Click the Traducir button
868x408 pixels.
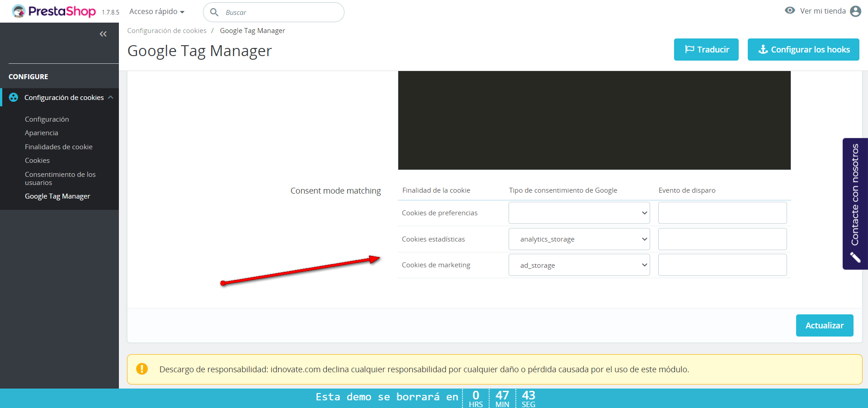[706, 49]
